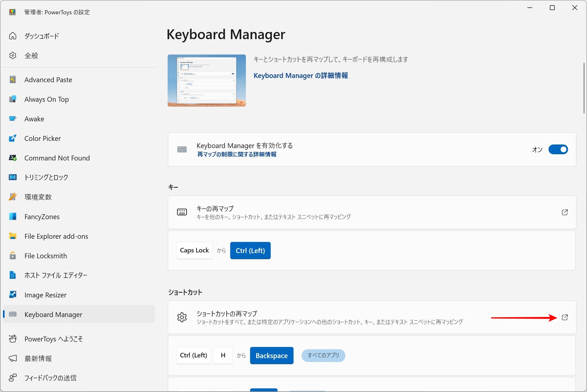Turn off the Keyboard Manager enable toggle

click(558, 149)
